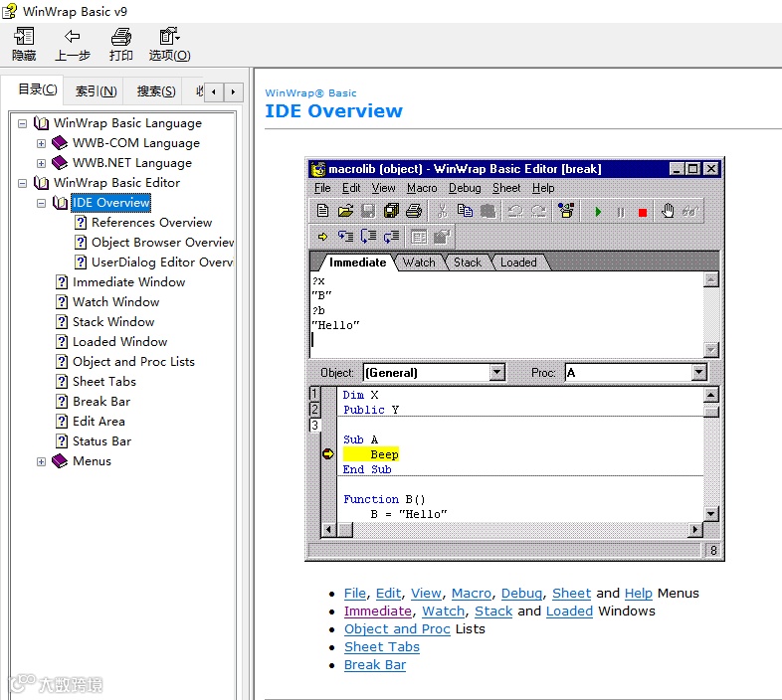
Task: Open Break Bar topic in tree
Action: [101, 402]
